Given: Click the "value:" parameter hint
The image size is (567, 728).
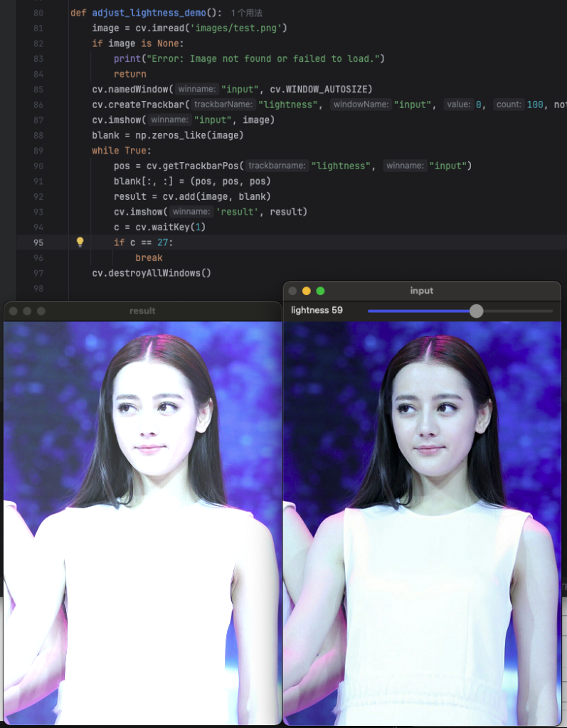Looking at the screenshot, I should click(x=459, y=105).
